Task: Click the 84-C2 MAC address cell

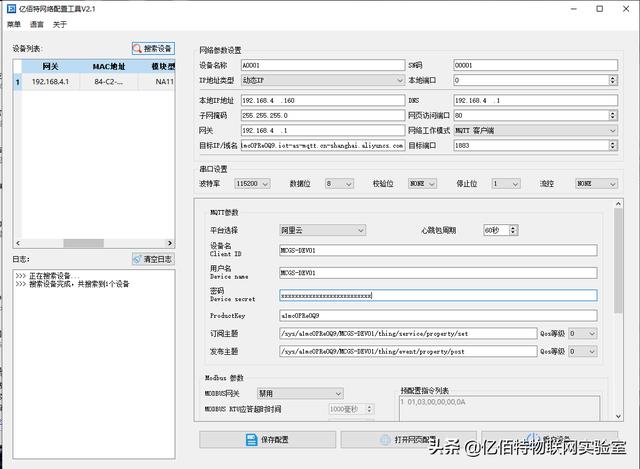Action: 109,82
